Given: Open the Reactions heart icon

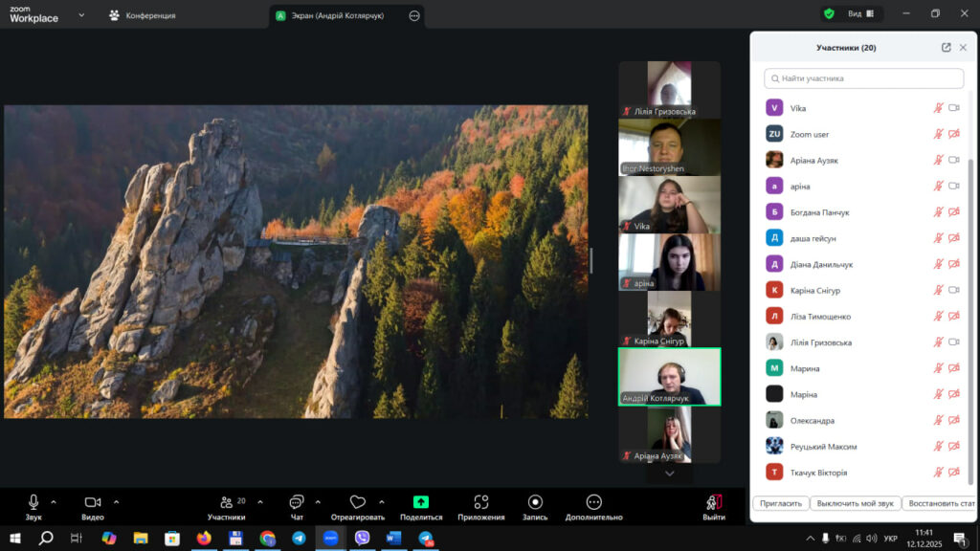Looking at the screenshot, I should [x=358, y=502].
